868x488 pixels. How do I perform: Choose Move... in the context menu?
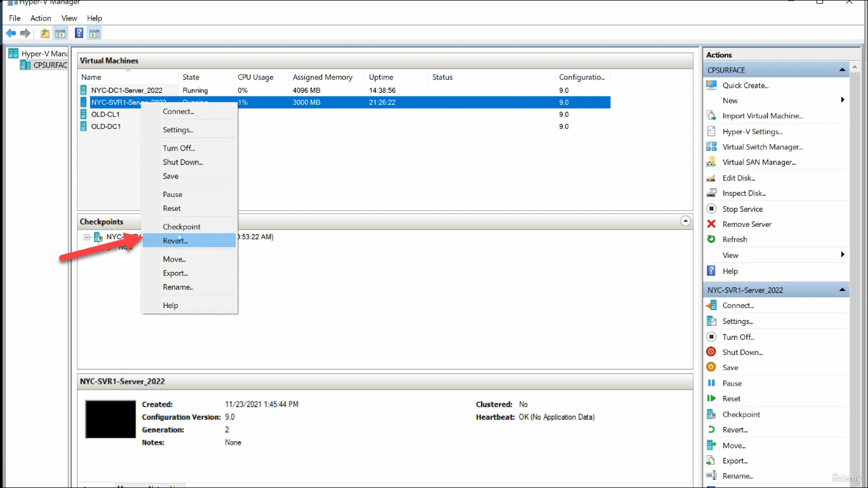tap(189, 259)
